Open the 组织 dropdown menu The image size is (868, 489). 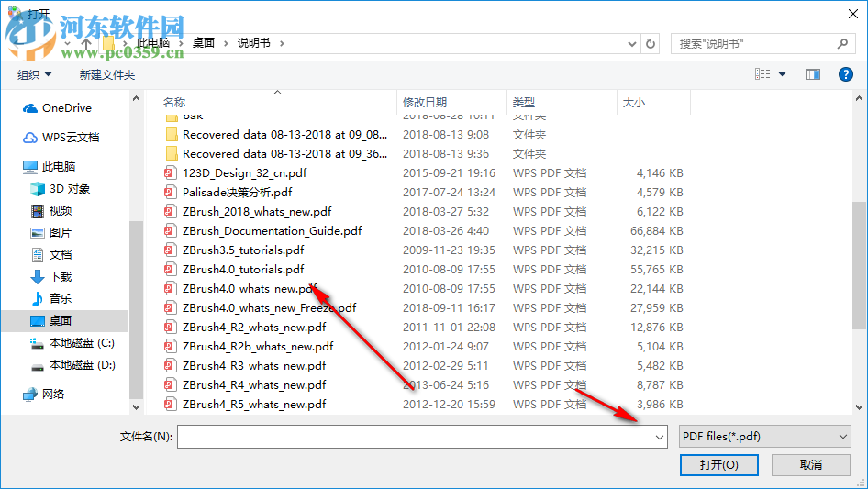(x=34, y=74)
